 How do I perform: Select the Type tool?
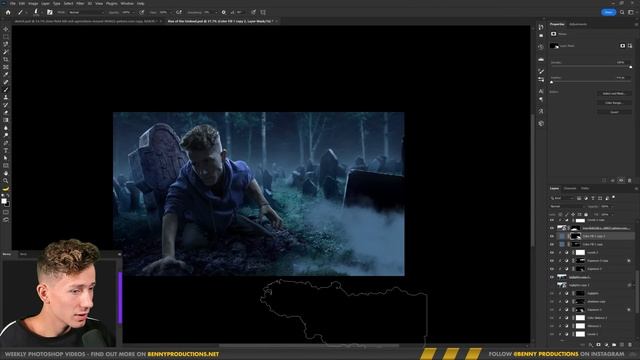pyautogui.click(x=6, y=151)
